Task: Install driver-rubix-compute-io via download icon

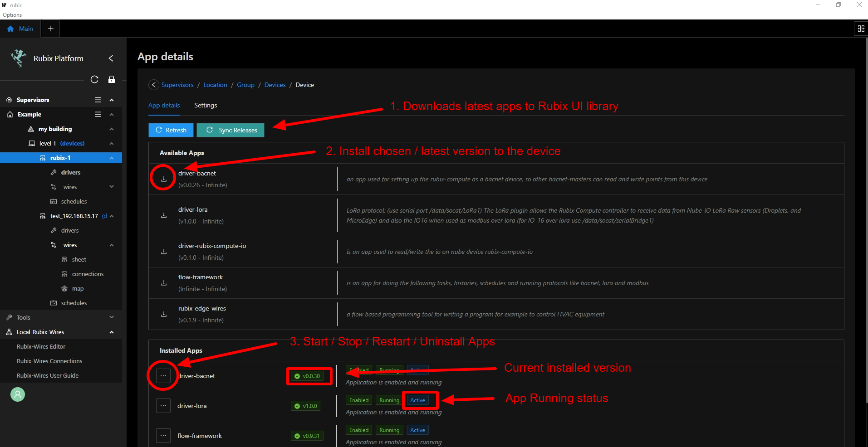Action: coord(164,252)
